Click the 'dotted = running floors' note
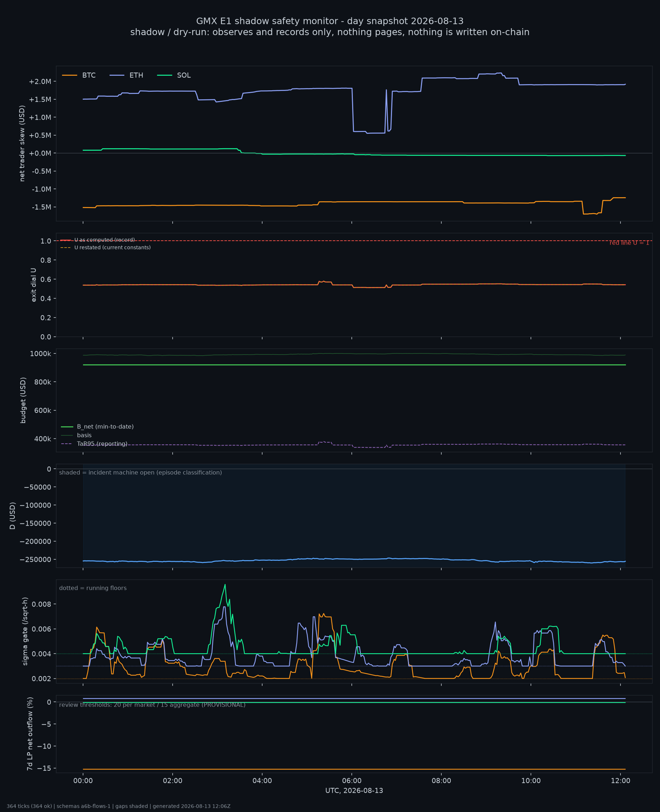The height and width of the screenshot is (812, 660). coord(93,588)
